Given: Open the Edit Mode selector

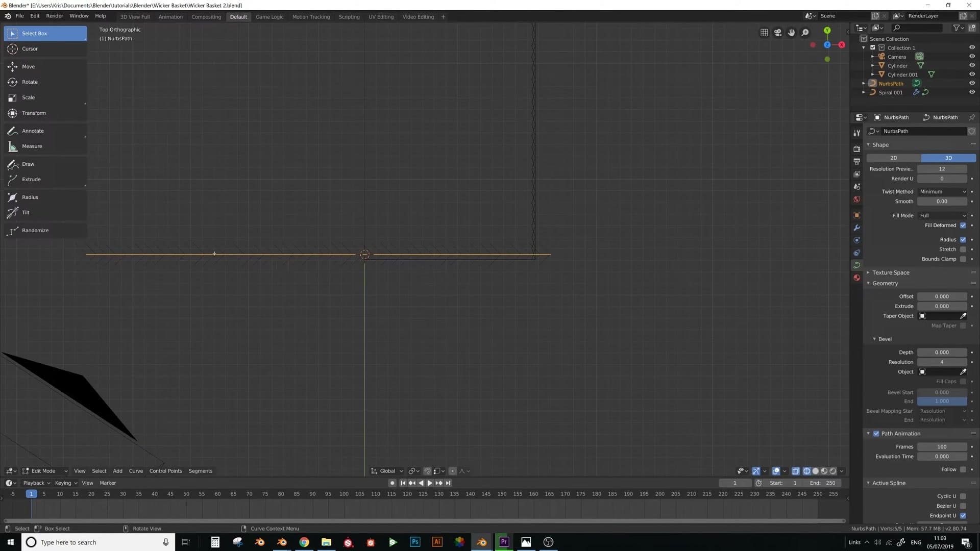Looking at the screenshot, I should click(x=45, y=471).
